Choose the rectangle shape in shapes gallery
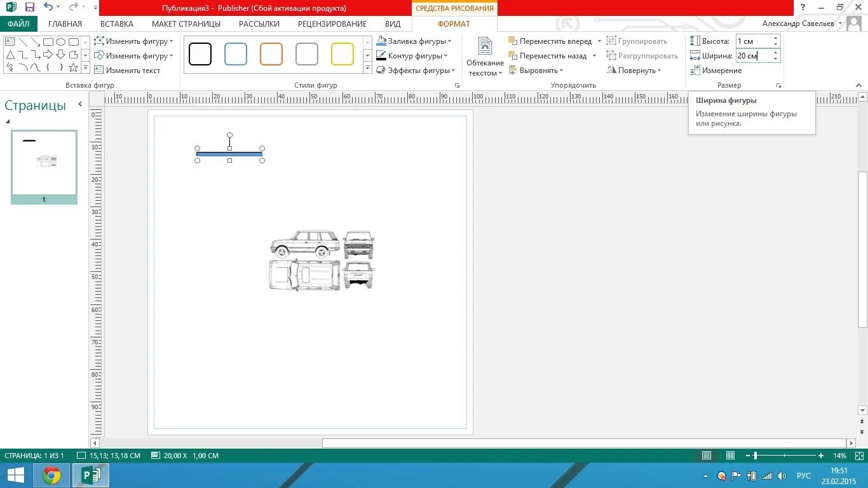 tap(48, 42)
